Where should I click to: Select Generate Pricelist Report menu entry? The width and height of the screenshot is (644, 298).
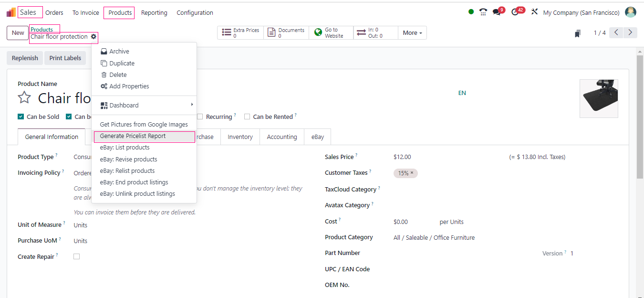pos(133,136)
